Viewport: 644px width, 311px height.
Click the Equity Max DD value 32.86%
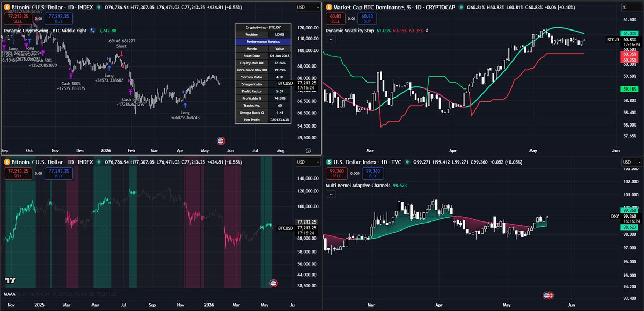279,63
